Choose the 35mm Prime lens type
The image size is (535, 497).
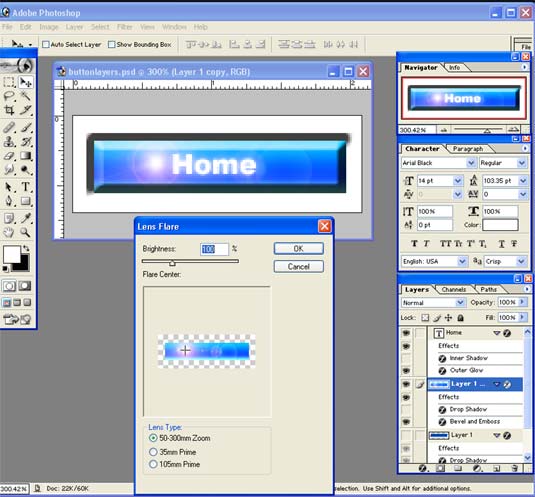pos(153,452)
